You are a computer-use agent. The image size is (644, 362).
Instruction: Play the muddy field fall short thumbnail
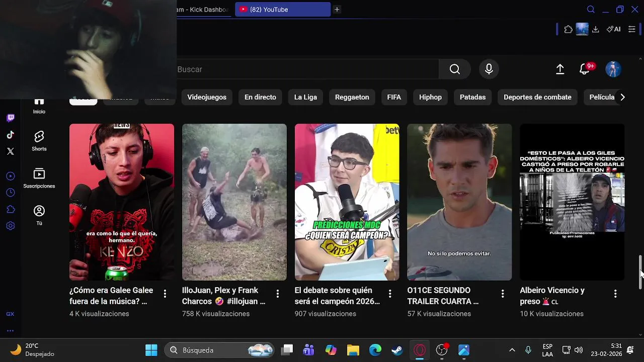coord(234,202)
